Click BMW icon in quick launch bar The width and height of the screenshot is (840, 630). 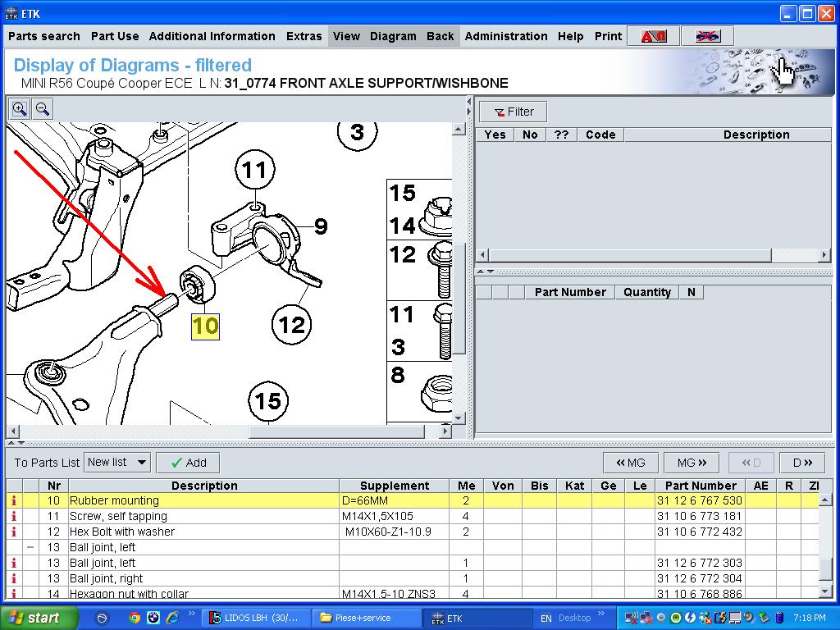pyautogui.click(x=153, y=618)
